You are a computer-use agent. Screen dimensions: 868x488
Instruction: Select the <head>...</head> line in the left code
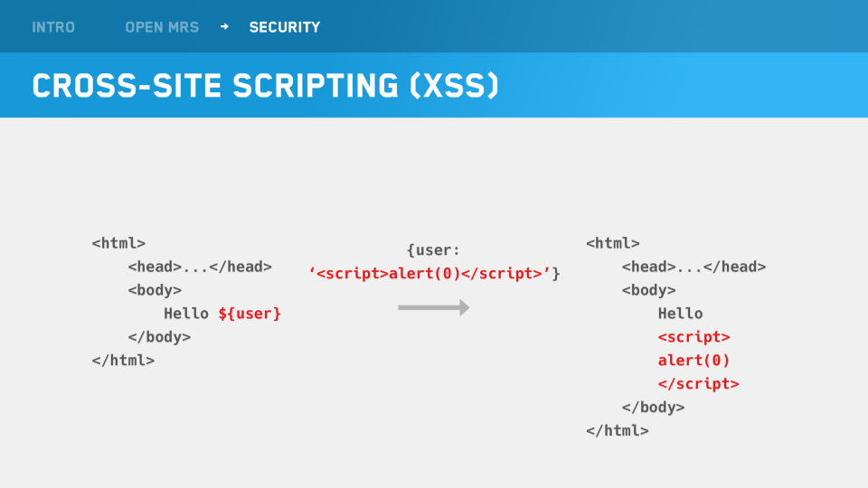tap(200, 267)
